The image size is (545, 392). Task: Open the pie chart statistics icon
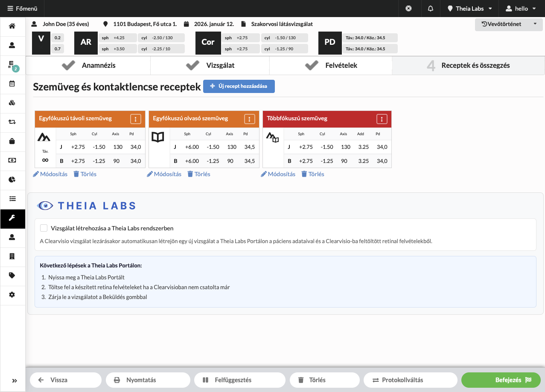[x=12, y=180]
